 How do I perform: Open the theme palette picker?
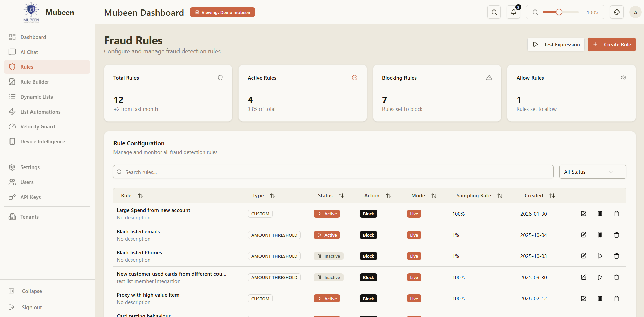click(617, 12)
